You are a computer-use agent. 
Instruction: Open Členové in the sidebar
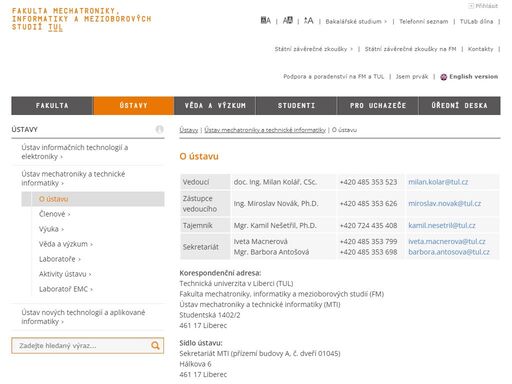click(x=54, y=214)
